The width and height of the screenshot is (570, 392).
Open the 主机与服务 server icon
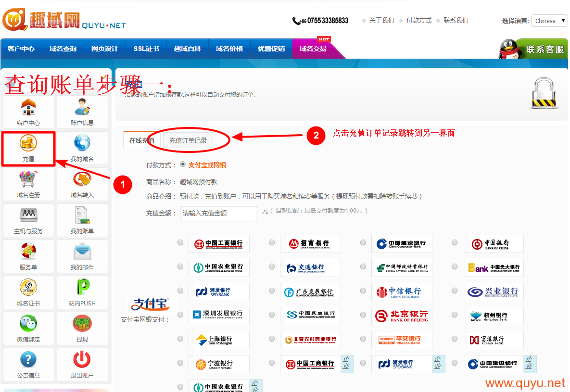28,215
